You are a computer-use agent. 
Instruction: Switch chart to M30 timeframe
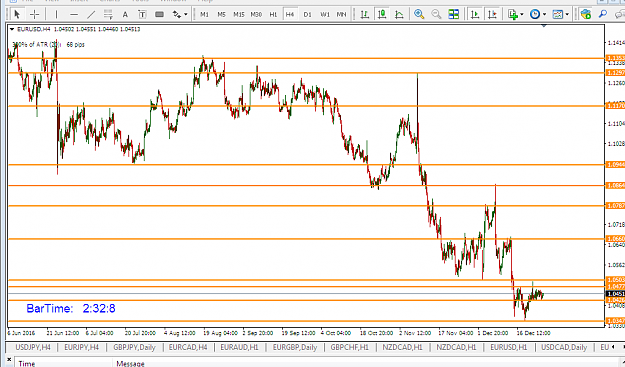pyautogui.click(x=256, y=14)
